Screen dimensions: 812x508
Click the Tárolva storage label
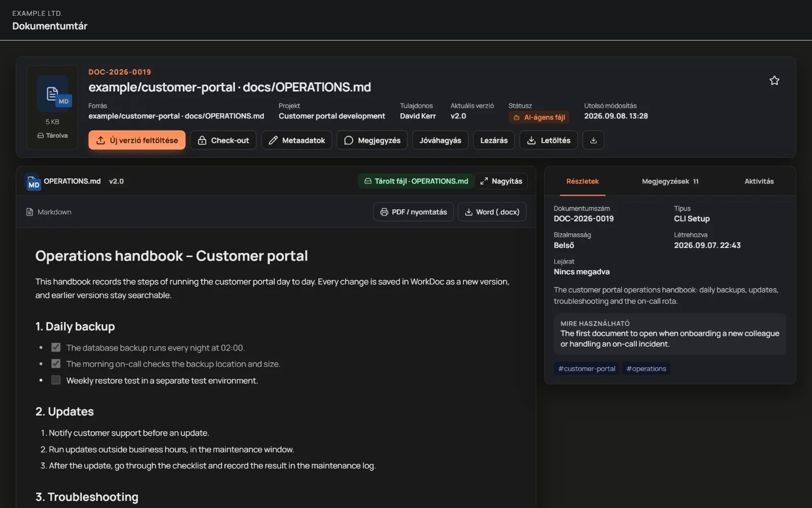(x=52, y=136)
